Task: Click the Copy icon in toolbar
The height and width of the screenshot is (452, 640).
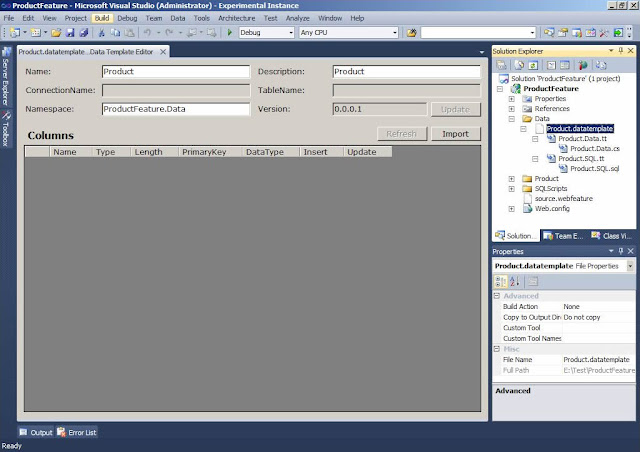Action: click(x=116, y=33)
